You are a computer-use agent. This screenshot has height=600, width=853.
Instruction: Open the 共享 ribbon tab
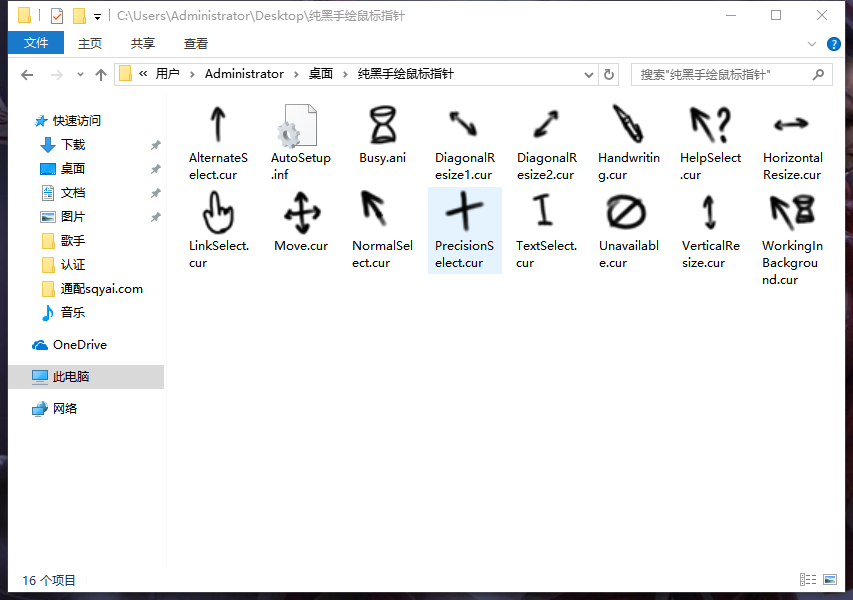click(x=143, y=44)
